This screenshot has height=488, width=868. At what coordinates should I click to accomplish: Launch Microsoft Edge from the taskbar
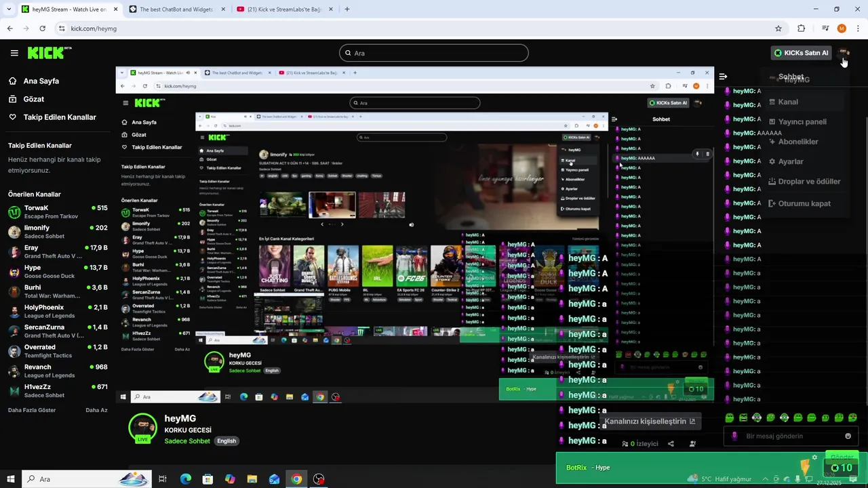pos(186,479)
